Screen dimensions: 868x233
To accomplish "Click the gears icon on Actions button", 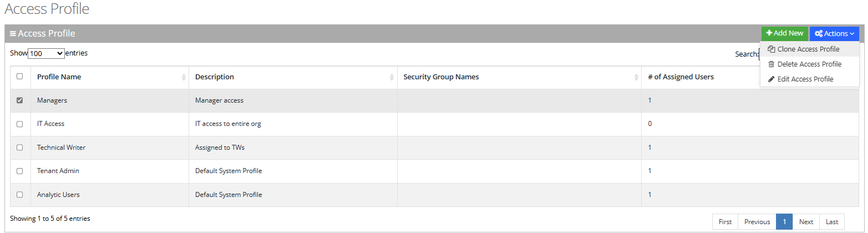I will click(x=818, y=34).
